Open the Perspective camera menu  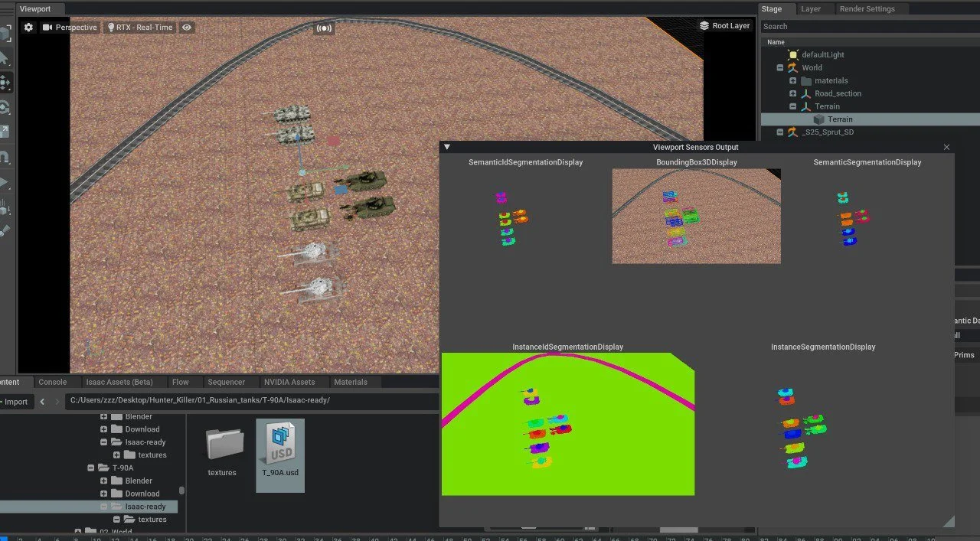[x=70, y=27]
